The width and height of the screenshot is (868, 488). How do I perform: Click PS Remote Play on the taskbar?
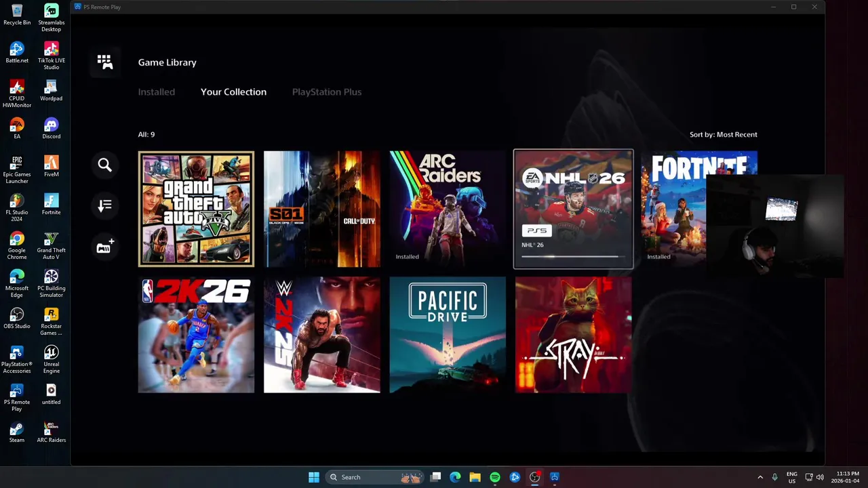[x=554, y=477]
